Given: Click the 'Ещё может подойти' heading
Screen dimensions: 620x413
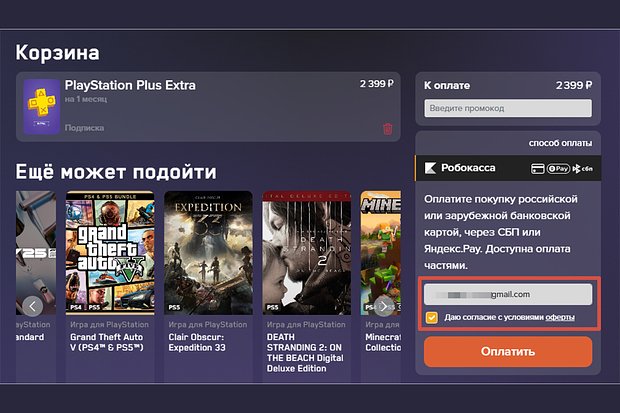Looking at the screenshot, I should click(x=116, y=172).
